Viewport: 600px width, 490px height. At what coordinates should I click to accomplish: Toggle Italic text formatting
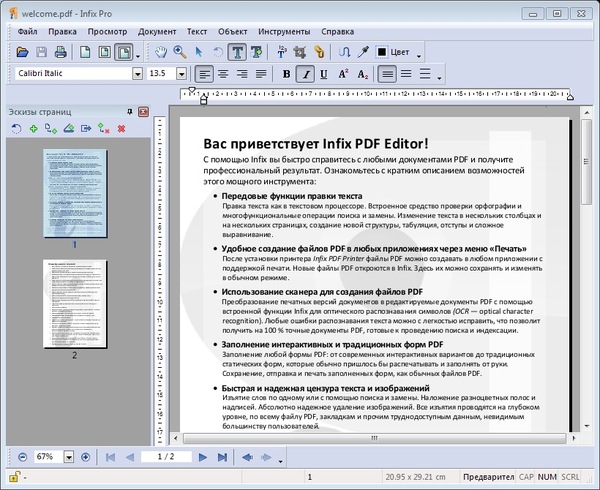307,74
